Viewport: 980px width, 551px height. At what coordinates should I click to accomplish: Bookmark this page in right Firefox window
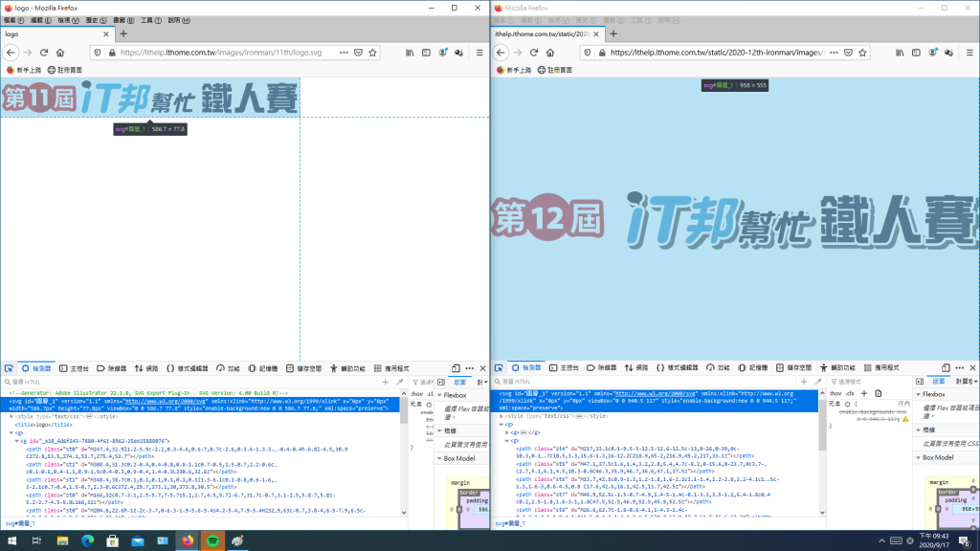pyautogui.click(x=862, y=53)
